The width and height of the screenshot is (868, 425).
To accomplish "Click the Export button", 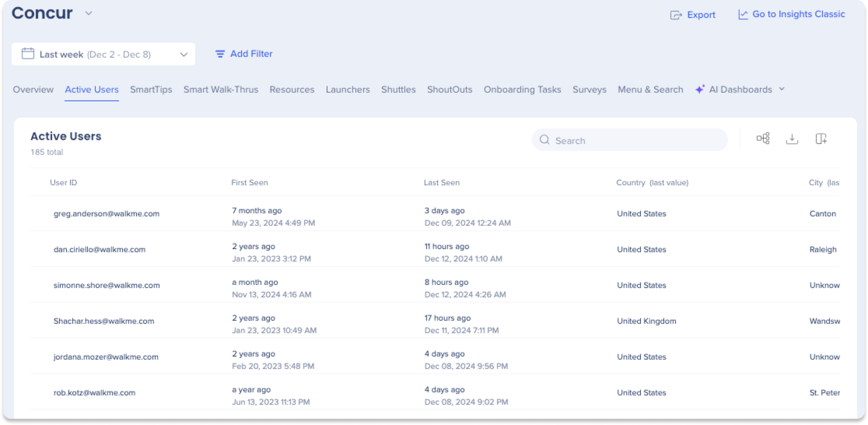I will coord(701,14).
